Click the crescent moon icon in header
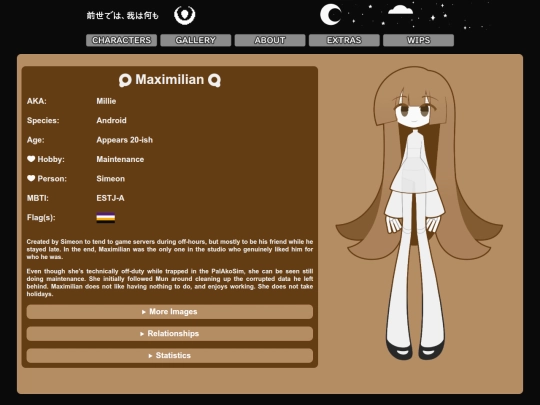 [x=331, y=15]
